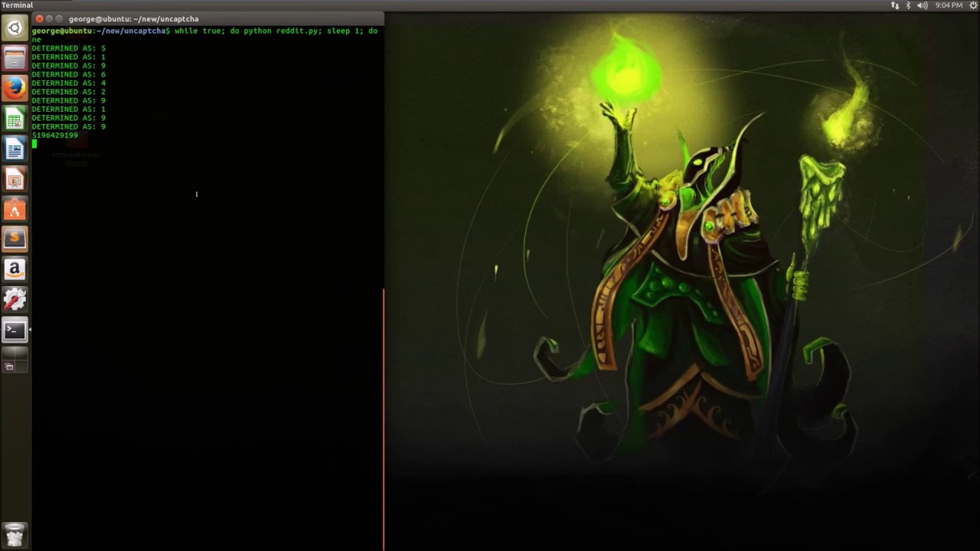Open LibreOffice Writer from the launcher
Viewport: 980px width, 551px height.
(15, 149)
